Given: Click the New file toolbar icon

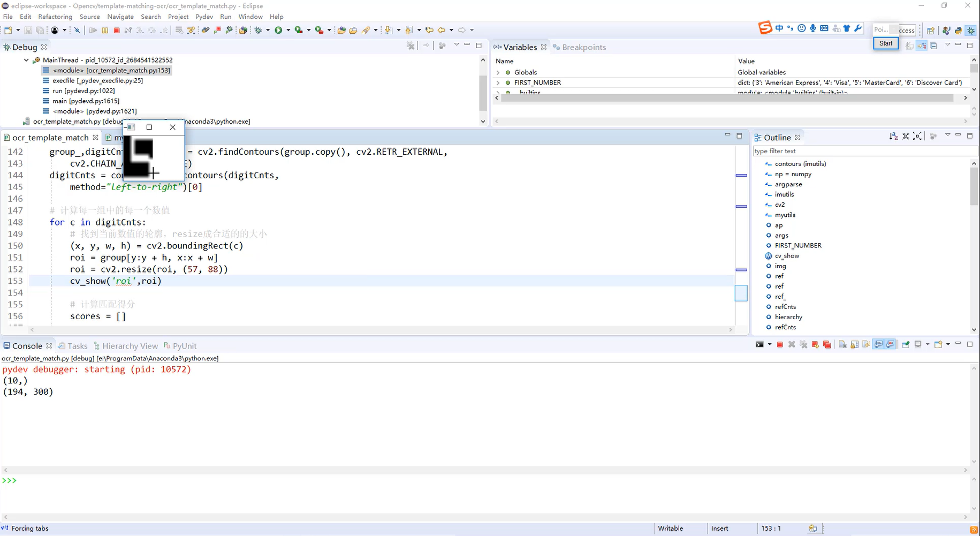Looking at the screenshot, I should coord(8,30).
